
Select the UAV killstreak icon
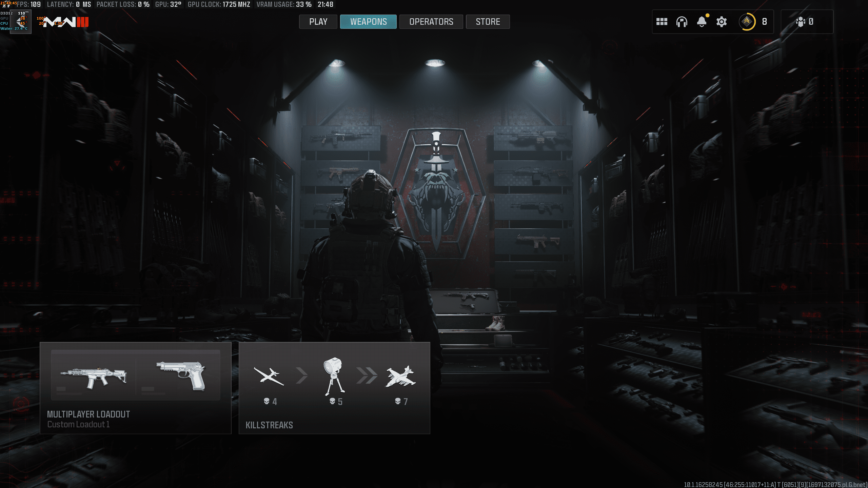pos(269,376)
